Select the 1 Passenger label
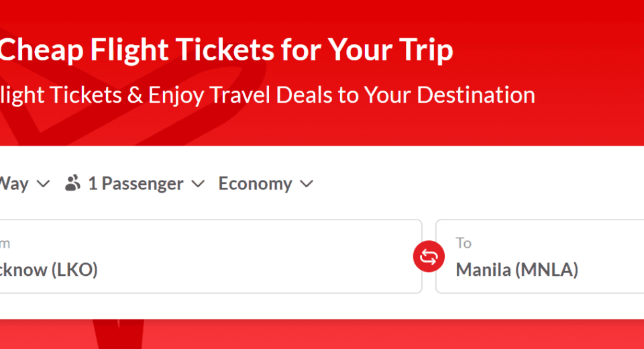This screenshot has width=644, height=349. tap(135, 184)
